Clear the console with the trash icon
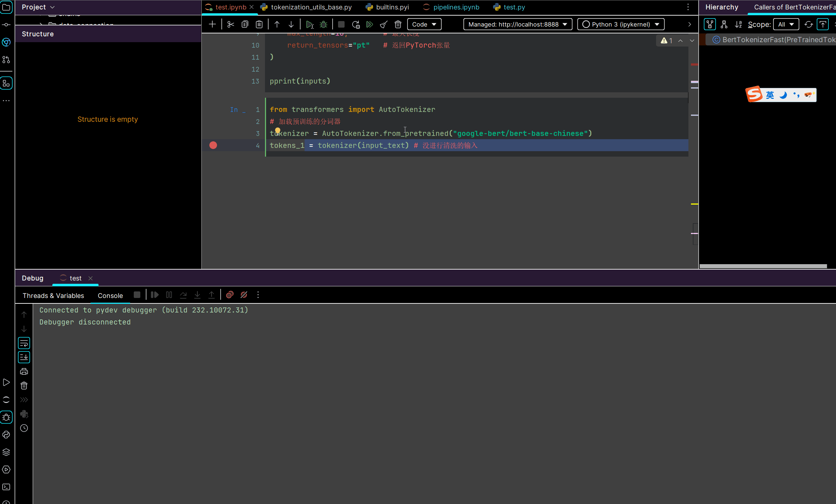 24,386
